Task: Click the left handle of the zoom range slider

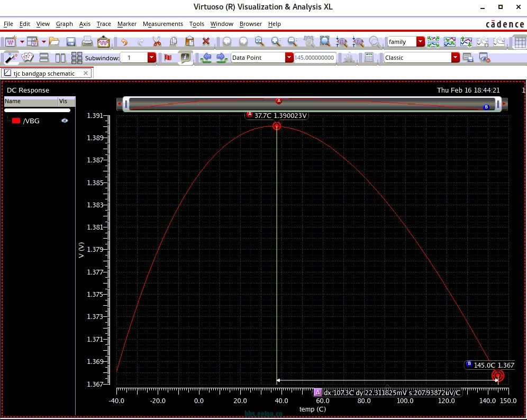Action: click(x=126, y=105)
